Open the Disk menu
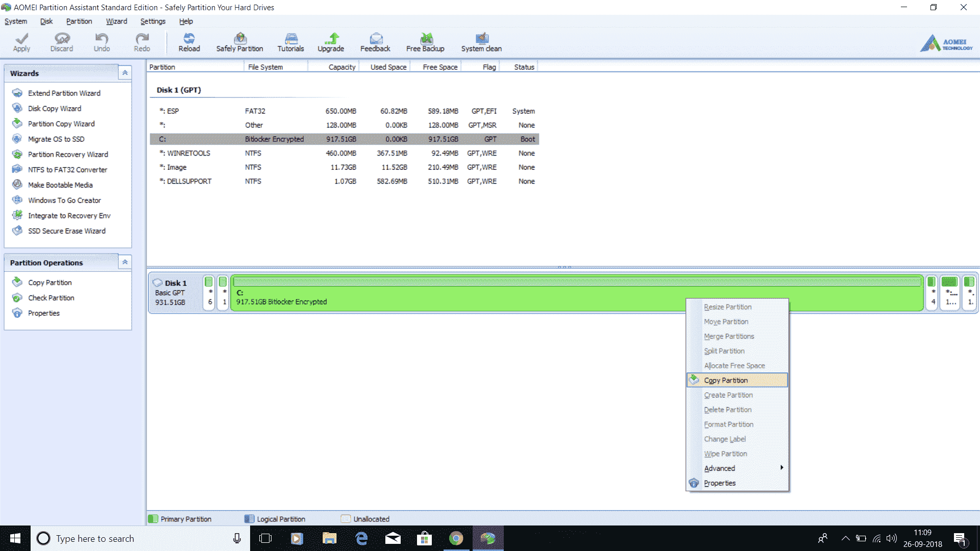 (46, 21)
